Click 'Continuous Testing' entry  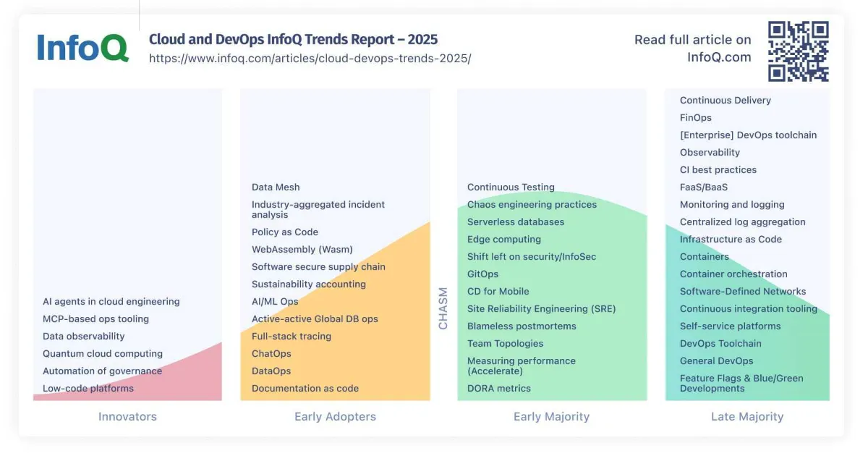pyautogui.click(x=511, y=187)
